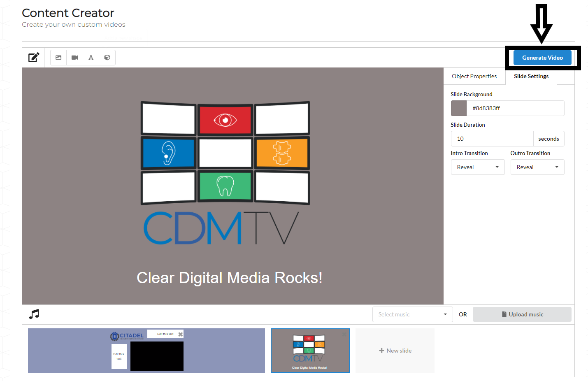Click the Upload music button
Screen dimensions: 588x381
coord(522,314)
